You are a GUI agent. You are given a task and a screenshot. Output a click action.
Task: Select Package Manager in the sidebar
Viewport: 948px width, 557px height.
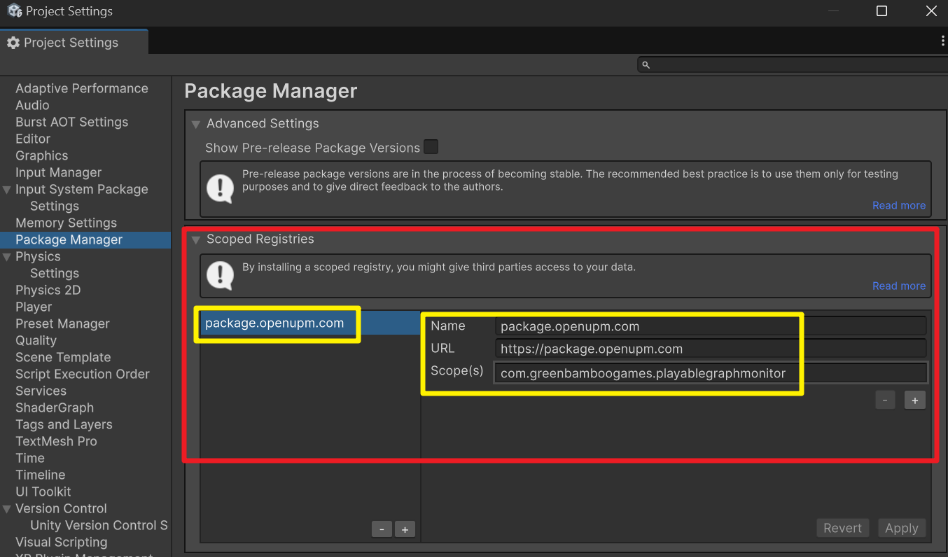[x=69, y=240]
